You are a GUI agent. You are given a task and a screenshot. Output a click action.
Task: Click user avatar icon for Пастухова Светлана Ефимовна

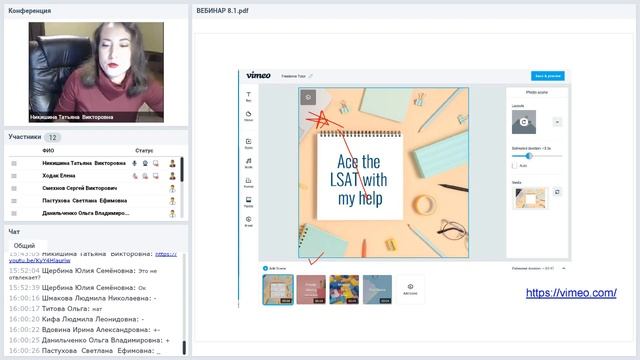click(172, 201)
